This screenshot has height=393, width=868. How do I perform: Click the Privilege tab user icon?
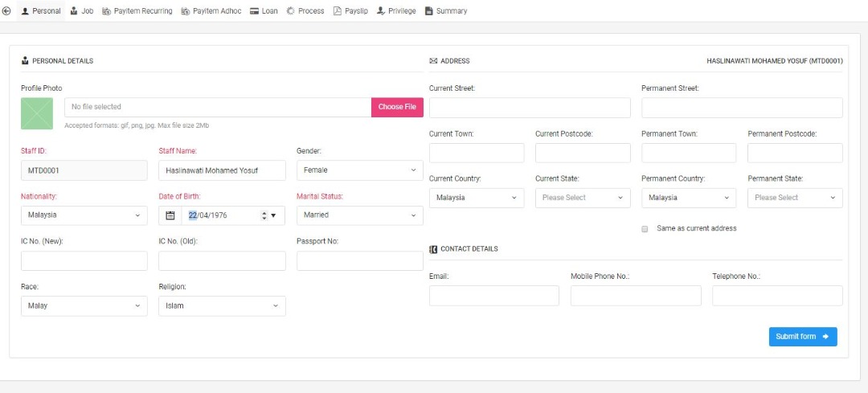coord(381,11)
